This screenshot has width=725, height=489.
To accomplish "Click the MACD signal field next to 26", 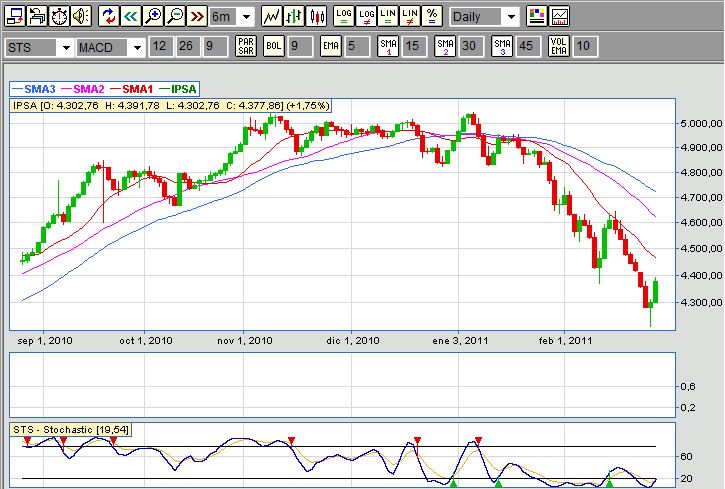I will (215, 46).
